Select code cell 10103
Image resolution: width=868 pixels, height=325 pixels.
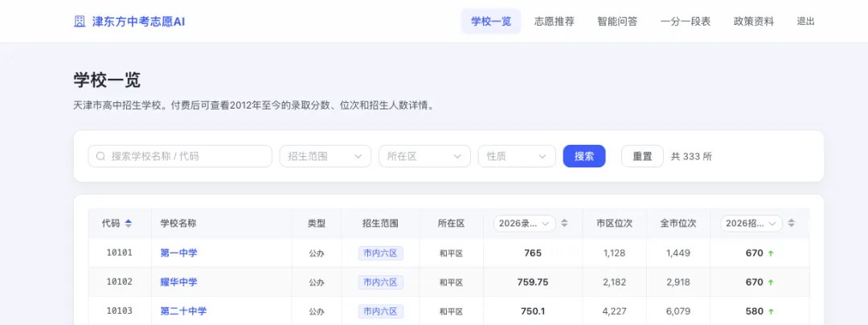(120, 311)
